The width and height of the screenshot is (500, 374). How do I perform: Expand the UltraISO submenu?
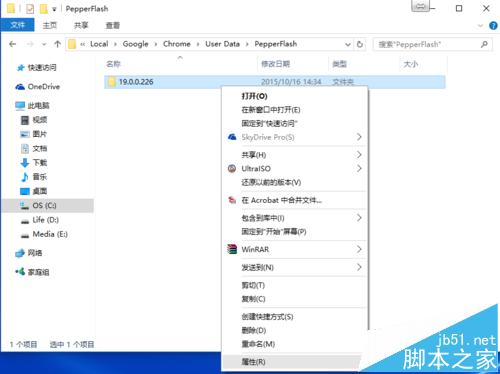point(295,169)
